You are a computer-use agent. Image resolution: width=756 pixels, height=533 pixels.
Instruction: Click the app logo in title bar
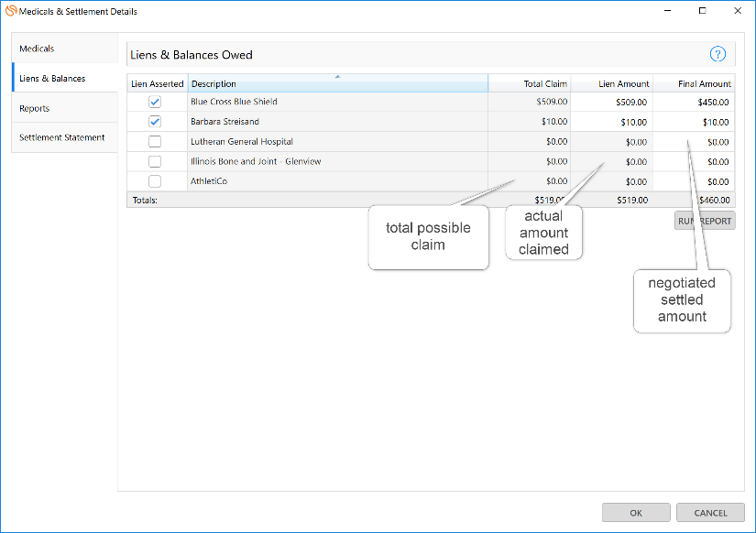pyautogui.click(x=11, y=11)
